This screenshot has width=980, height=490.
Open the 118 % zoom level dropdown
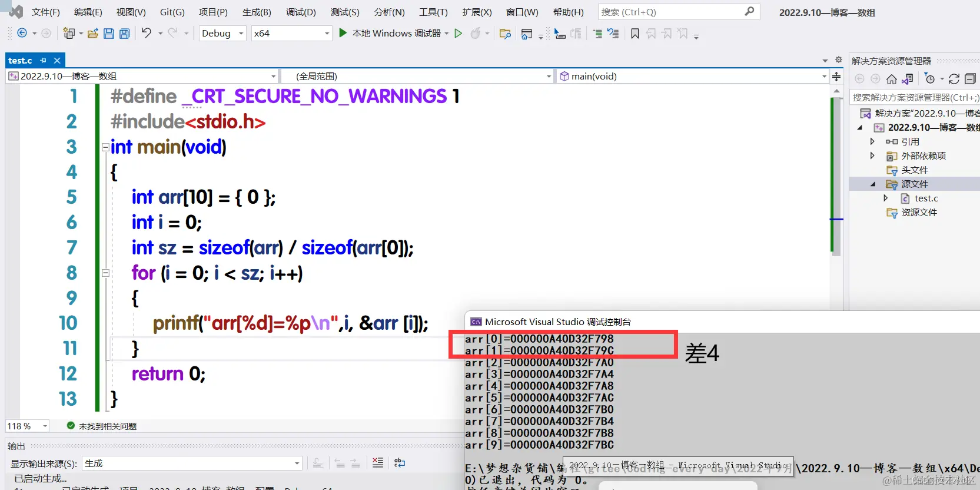[x=27, y=426]
